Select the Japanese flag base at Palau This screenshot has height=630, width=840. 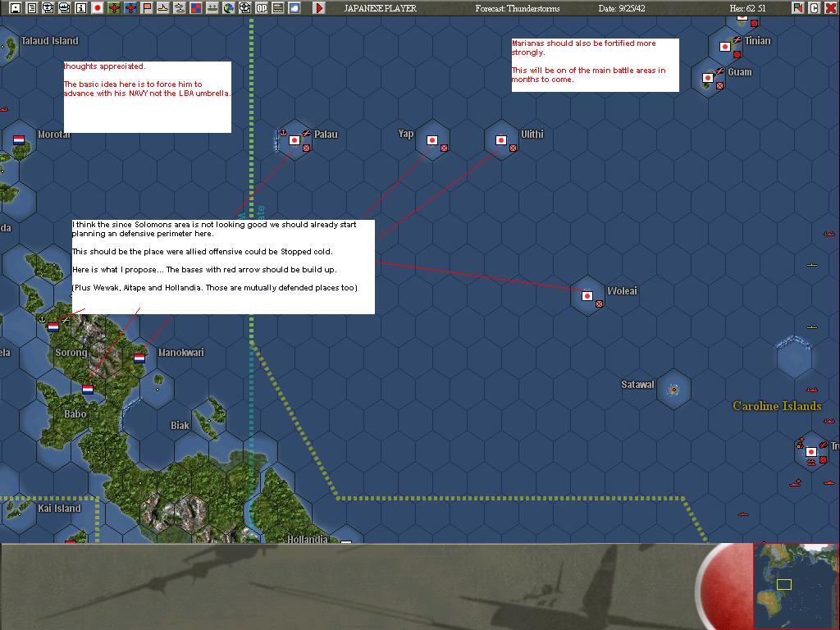tap(294, 140)
